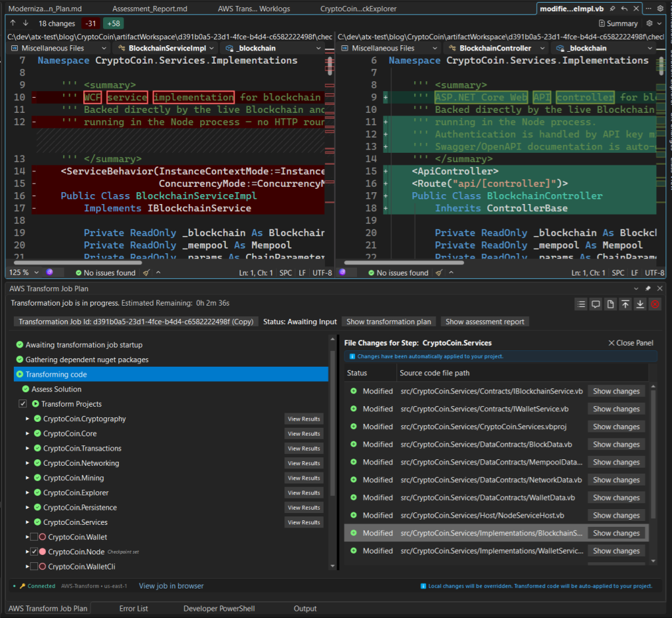Expand the CryptoCoin.Services tree node
The height and width of the screenshot is (618, 672).
(28, 522)
